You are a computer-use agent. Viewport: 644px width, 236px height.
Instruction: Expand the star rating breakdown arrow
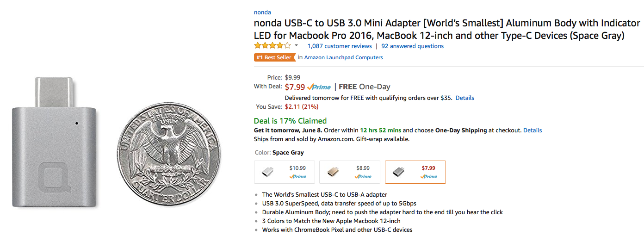tap(296, 46)
